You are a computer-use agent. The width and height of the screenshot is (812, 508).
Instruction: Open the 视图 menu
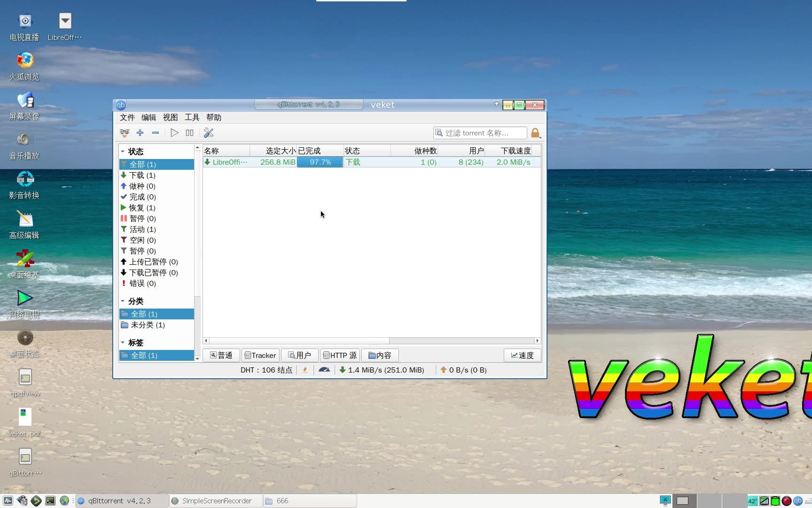(170, 118)
